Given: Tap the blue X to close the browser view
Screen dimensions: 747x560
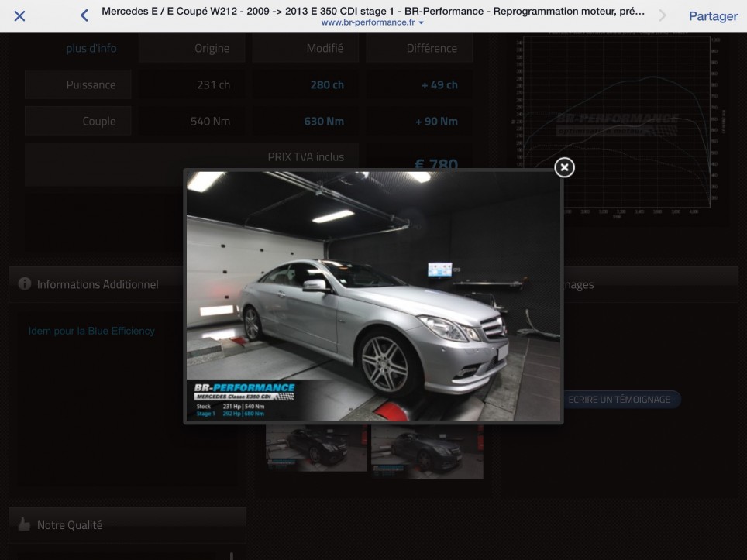Looking at the screenshot, I should 19,16.
